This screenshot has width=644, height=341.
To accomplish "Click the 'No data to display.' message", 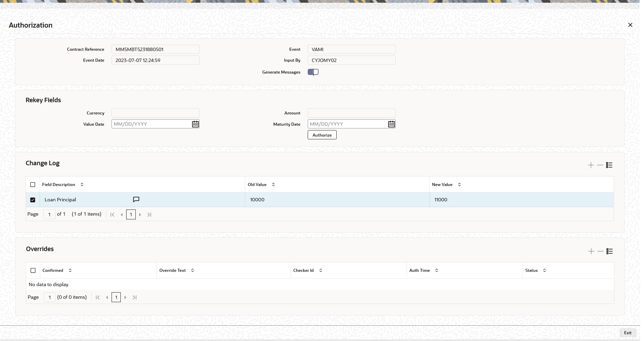I will (x=49, y=284).
